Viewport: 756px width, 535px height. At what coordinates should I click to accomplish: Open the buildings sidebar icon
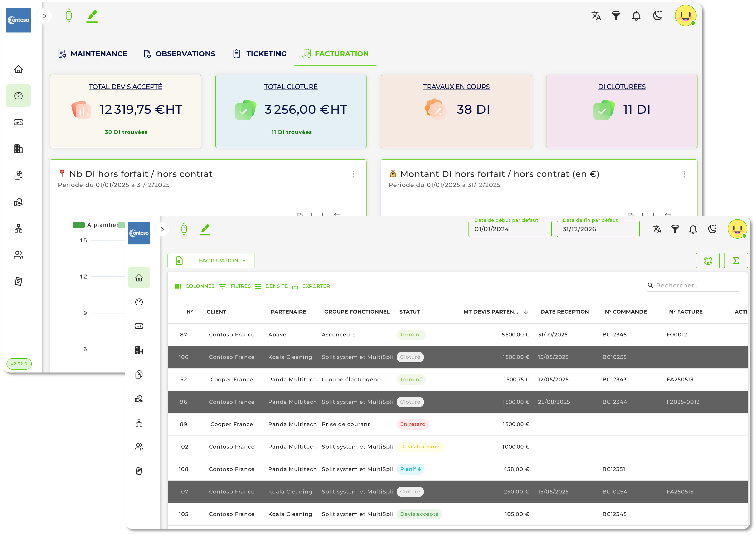coord(18,149)
